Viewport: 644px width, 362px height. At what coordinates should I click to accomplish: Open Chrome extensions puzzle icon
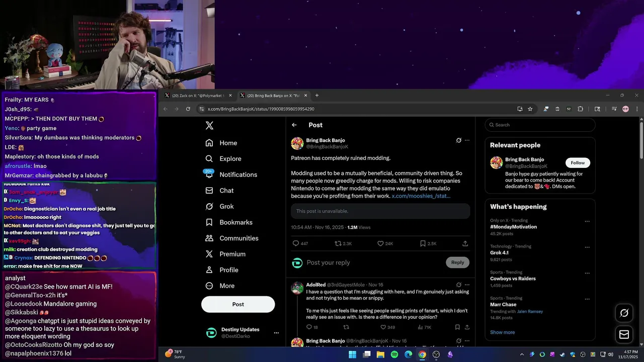(x=580, y=109)
